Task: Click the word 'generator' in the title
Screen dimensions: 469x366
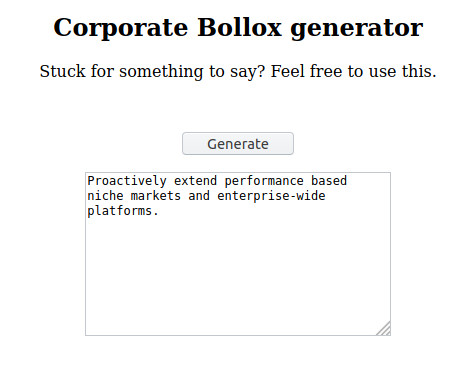Action: [x=357, y=29]
